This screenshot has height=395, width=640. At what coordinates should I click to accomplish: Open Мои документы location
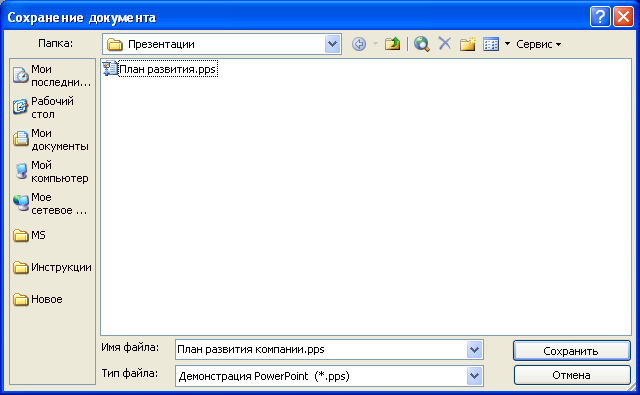(52, 140)
